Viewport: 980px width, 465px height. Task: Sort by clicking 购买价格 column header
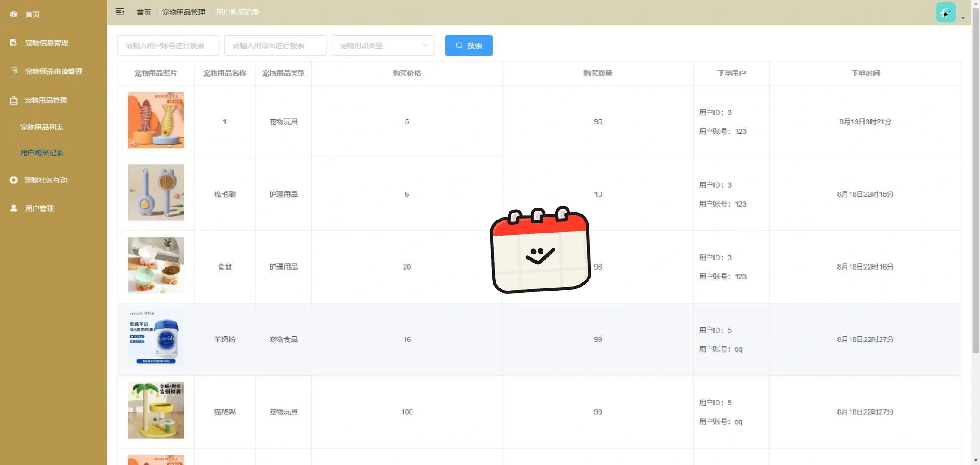click(406, 73)
